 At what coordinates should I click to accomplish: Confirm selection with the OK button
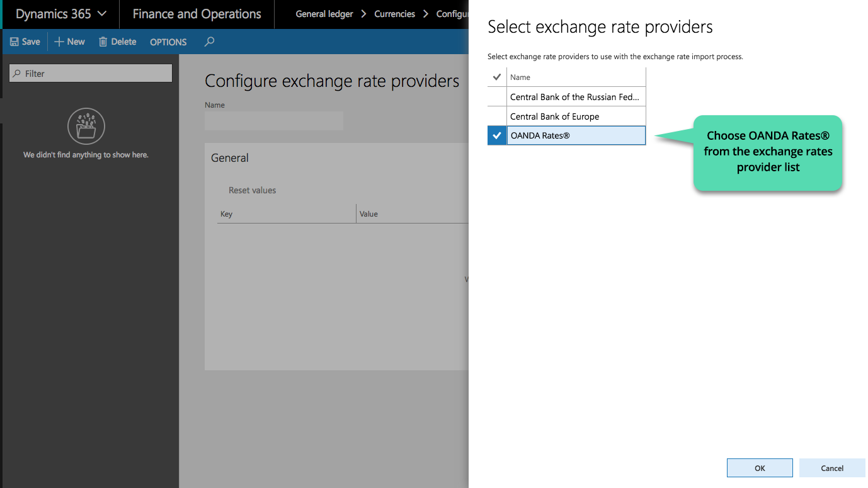760,468
